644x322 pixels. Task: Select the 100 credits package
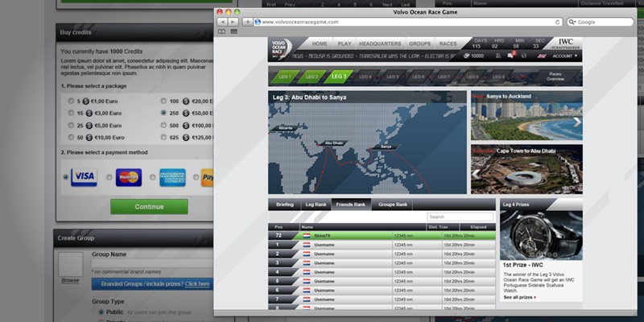pyautogui.click(x=163, y=101)
